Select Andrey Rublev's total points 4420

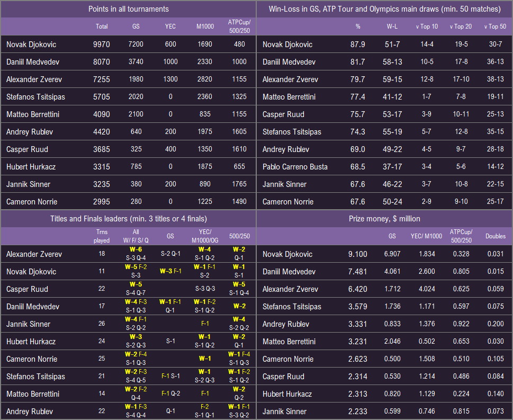102,132
